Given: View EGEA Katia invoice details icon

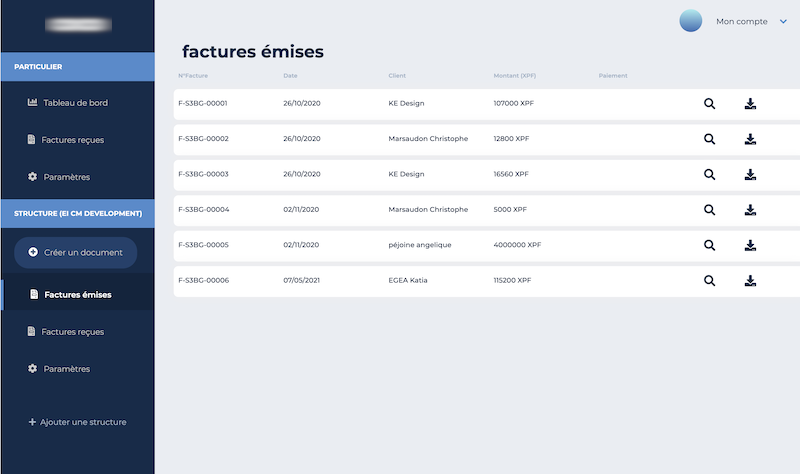Looking at the screenshot, I should (x=709, y=281).
